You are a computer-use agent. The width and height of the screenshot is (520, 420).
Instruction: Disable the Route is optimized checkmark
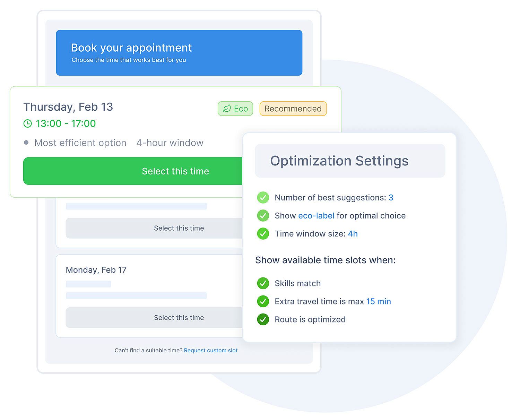(x=263, y=319)
